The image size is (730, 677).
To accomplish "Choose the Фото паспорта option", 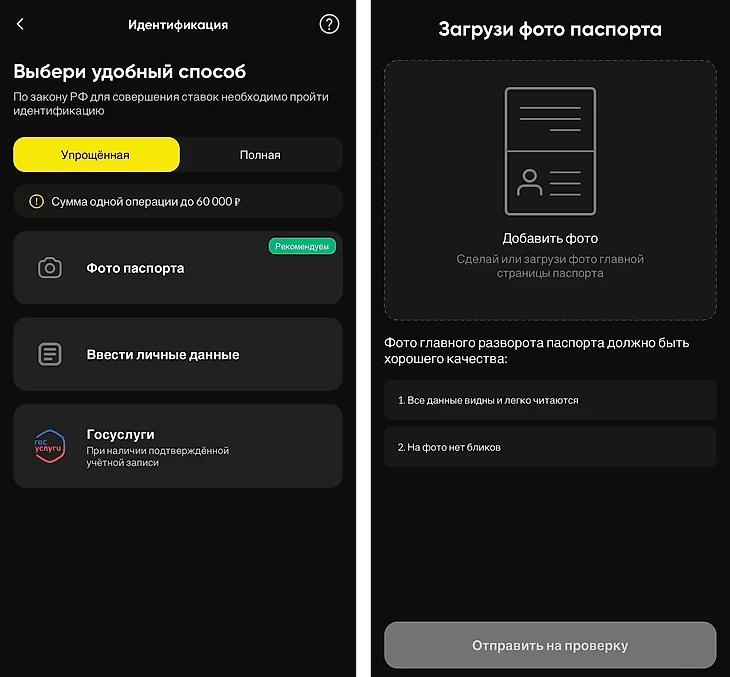I will point(178,268).
